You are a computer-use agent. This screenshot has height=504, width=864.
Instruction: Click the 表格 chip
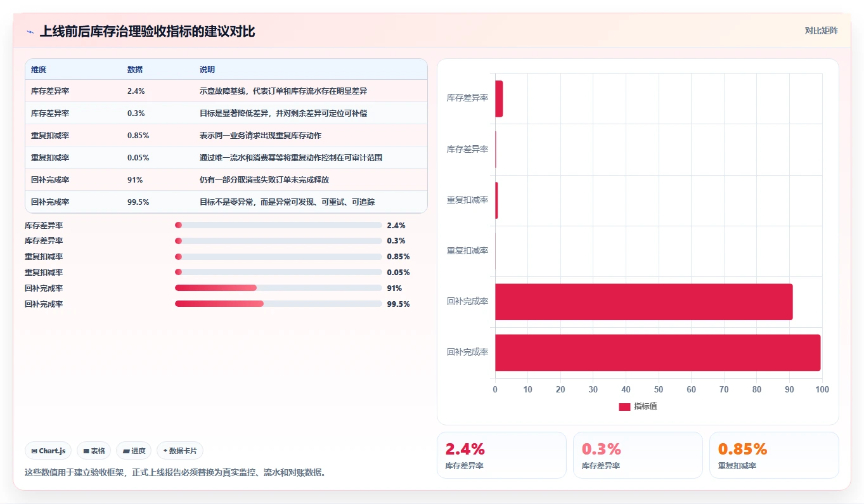pos(94,451)
